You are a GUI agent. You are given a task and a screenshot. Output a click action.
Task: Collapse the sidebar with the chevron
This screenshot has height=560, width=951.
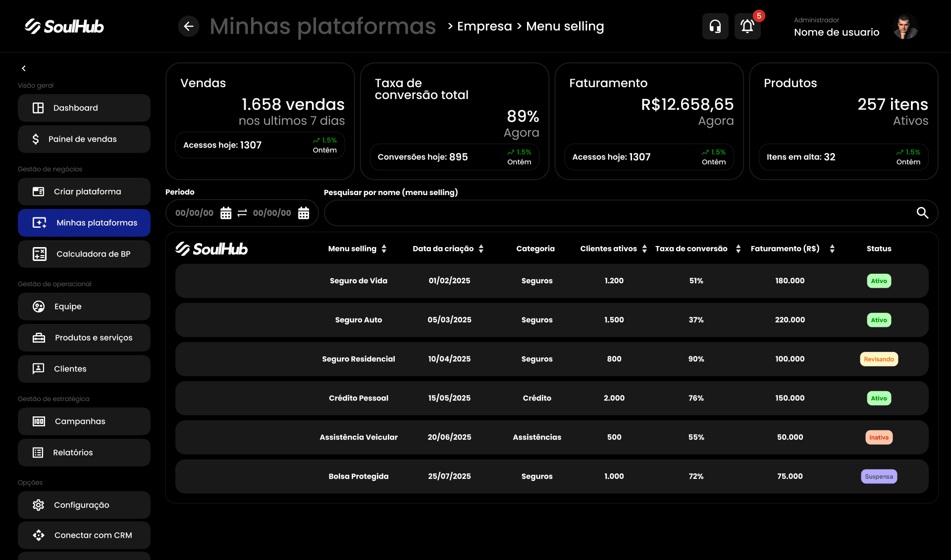[24, 68]
